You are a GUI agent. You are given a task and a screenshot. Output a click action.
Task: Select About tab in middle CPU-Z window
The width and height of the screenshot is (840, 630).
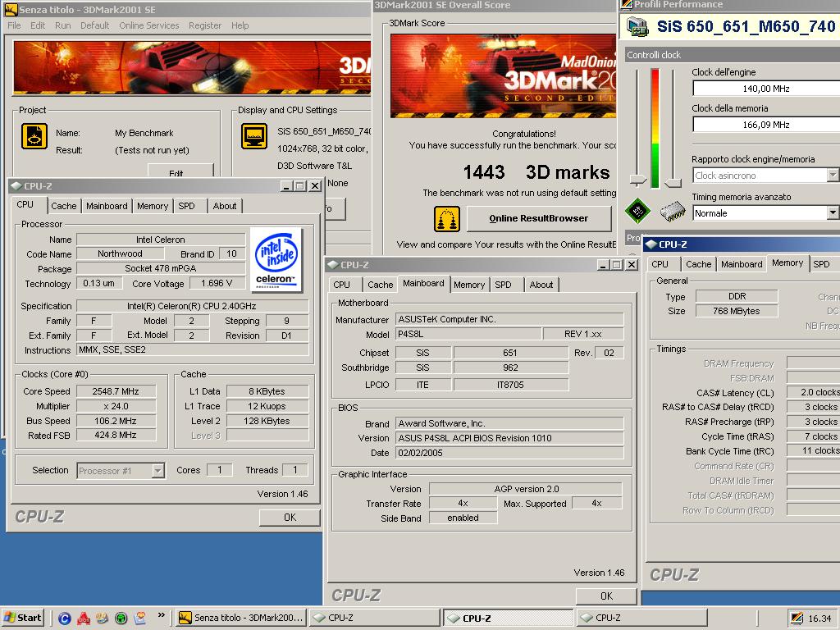(x=541, y=285)
